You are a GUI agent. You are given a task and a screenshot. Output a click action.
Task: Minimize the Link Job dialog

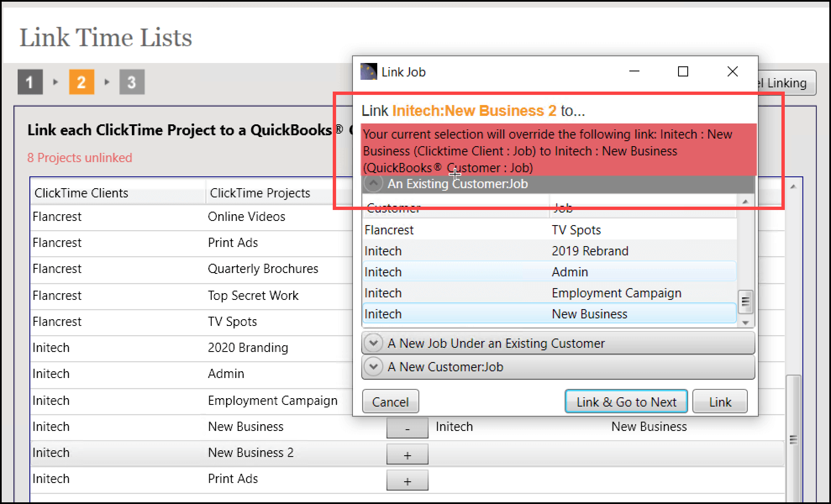[x=634, y=72]
